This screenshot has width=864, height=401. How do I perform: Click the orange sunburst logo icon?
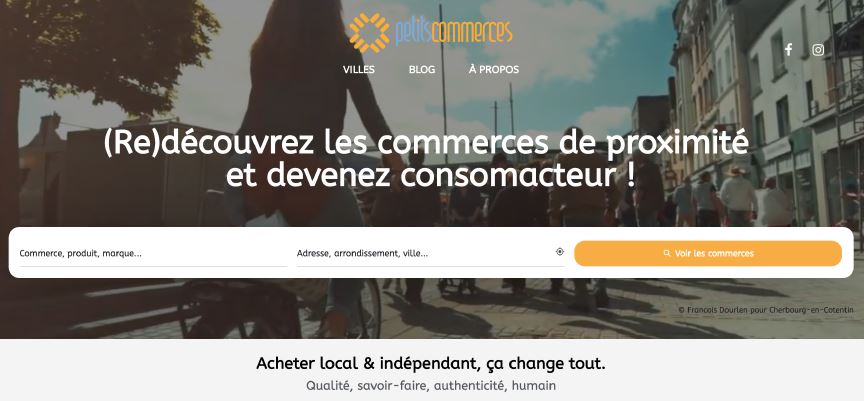point(369,32)
